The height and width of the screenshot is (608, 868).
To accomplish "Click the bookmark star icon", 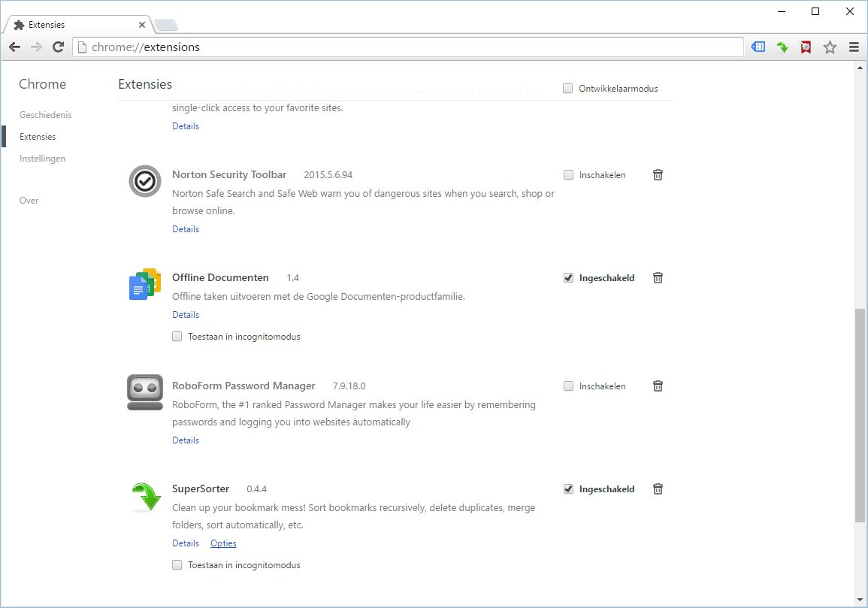I will [830, 47].
